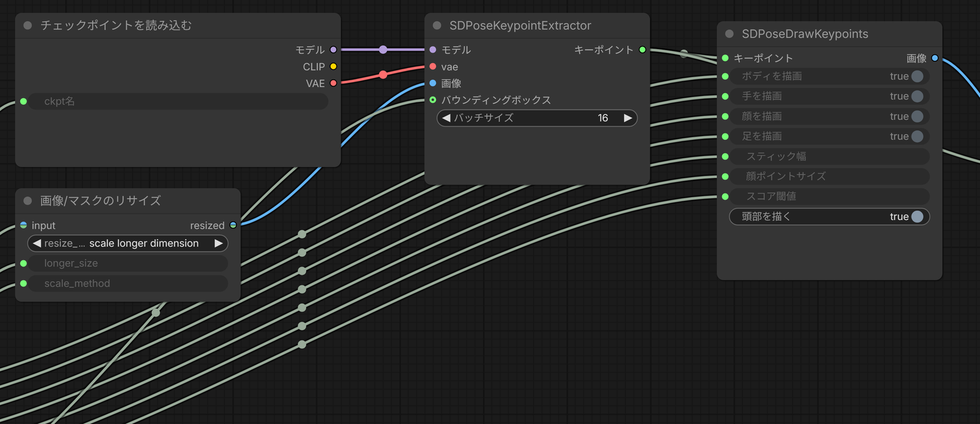Click the キーポイント input socket on SDPoseDrawKeypoints
980x424 pixels.
point(725,58)
